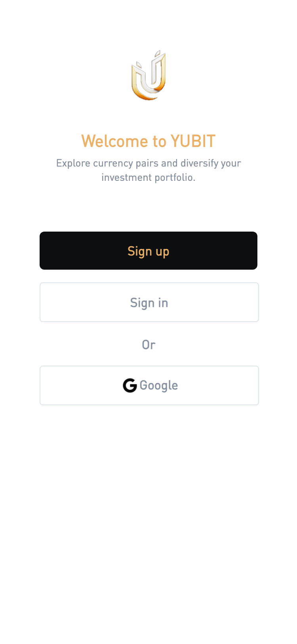
Task: Click the 'Or' separator label
Action: (148, 345)
